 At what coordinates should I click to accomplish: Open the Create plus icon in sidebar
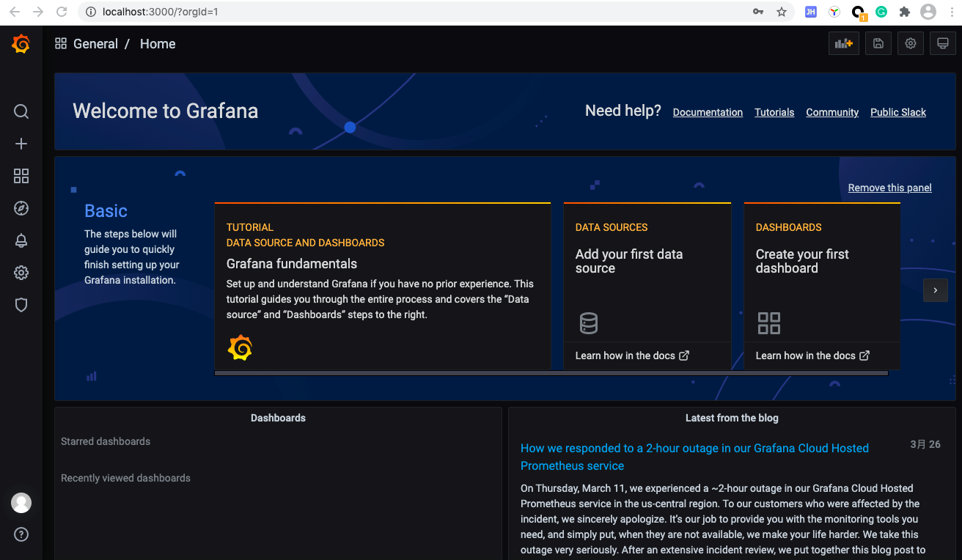21,144
